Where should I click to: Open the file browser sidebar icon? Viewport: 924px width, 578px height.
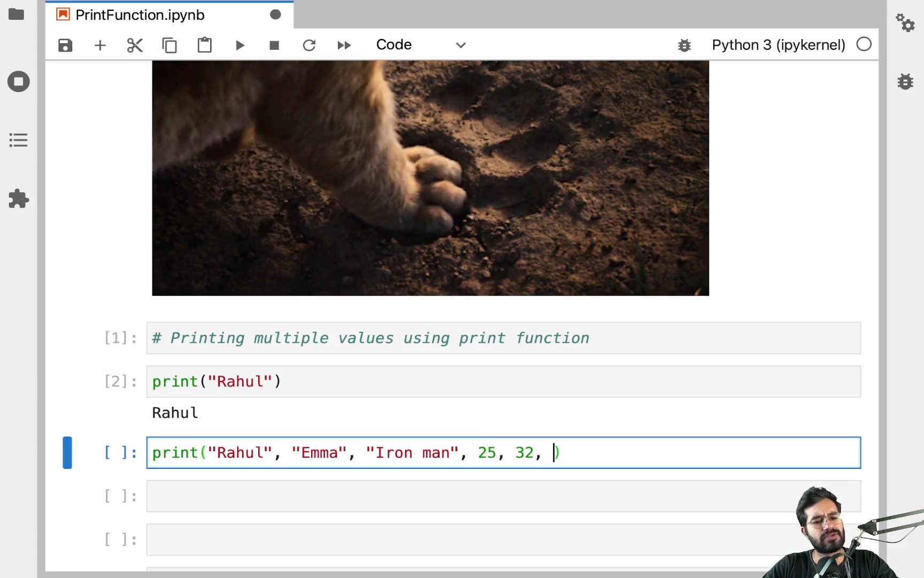[x=17, y=14]
